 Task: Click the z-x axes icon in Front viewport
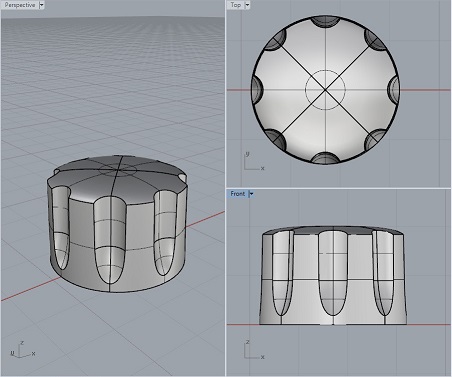(254, 350)
